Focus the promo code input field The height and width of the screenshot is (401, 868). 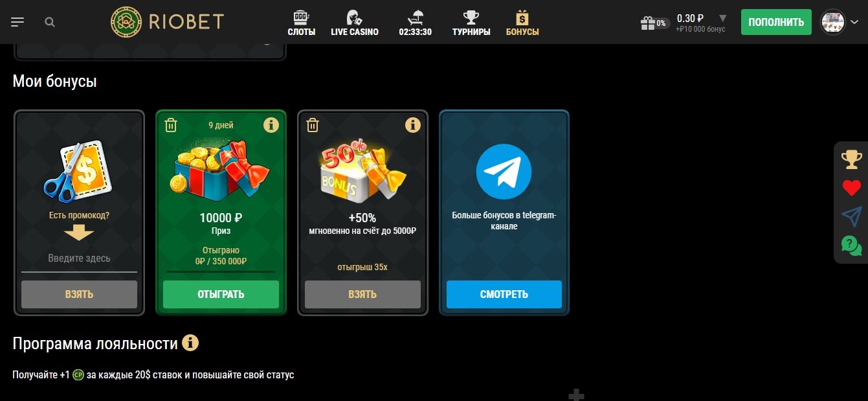click(79, 258)
